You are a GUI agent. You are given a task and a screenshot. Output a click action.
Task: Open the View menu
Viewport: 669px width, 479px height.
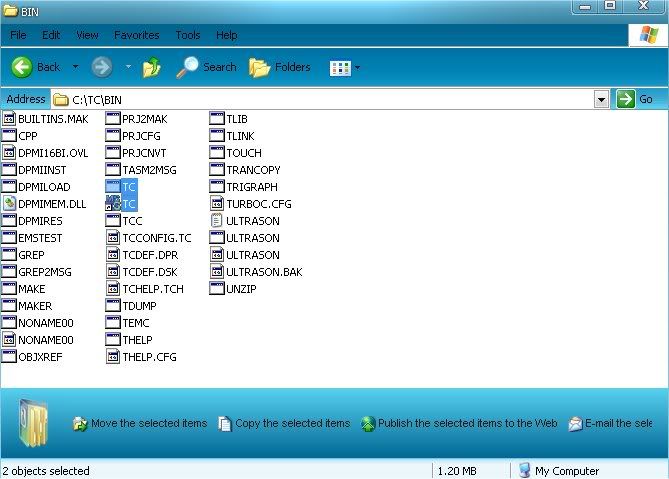[87, 35]
